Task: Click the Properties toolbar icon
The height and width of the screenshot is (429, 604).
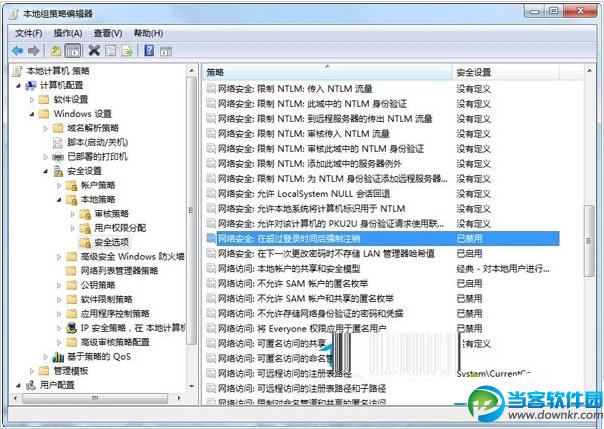Action: [111, 50]
